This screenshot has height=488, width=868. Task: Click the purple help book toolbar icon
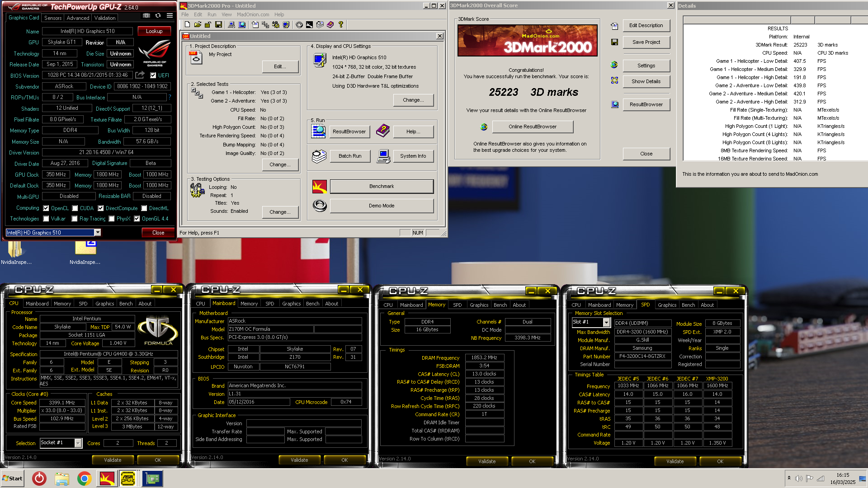(330, 25)
